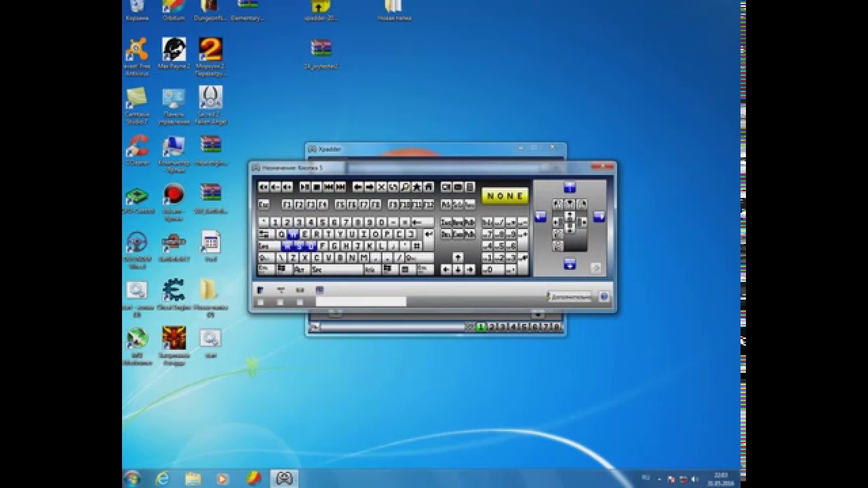The height and width of the screenshot is (488, 868).
Task: Click the white text field in assignment window
Action: point(361,302)
